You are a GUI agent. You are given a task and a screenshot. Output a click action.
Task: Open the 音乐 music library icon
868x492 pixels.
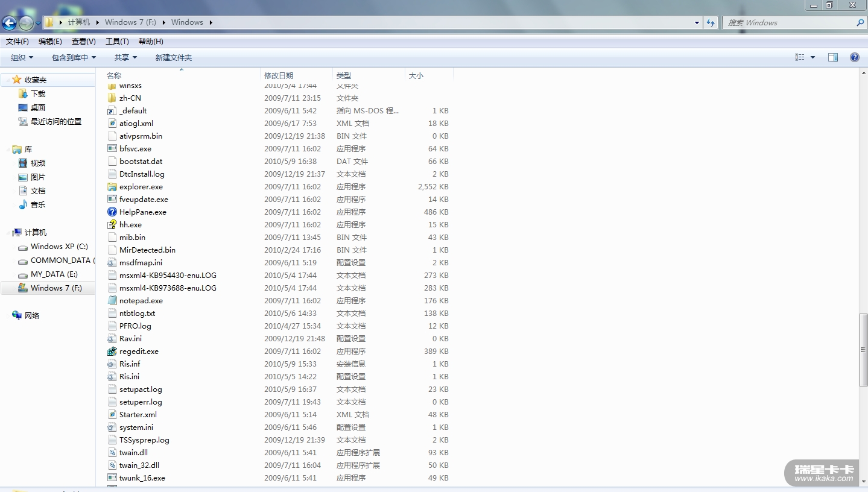(x=23, y=205)
